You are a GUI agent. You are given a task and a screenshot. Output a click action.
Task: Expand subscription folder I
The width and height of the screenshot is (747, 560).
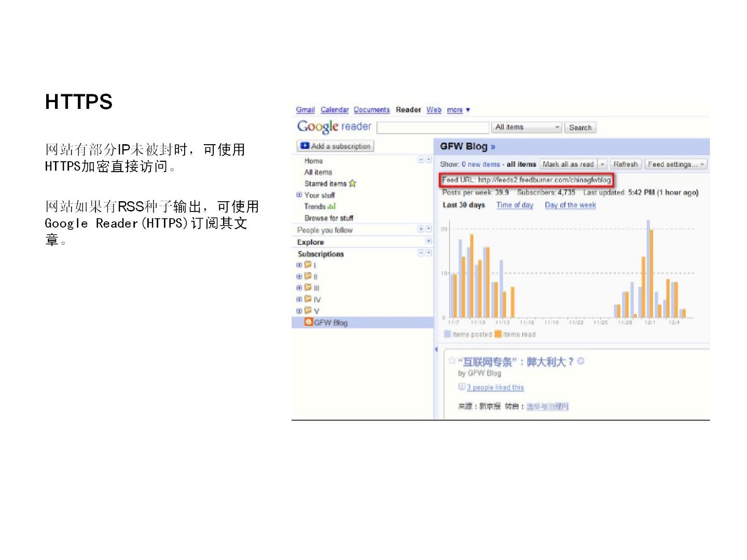pyautogui.click(x=299, y=265)
